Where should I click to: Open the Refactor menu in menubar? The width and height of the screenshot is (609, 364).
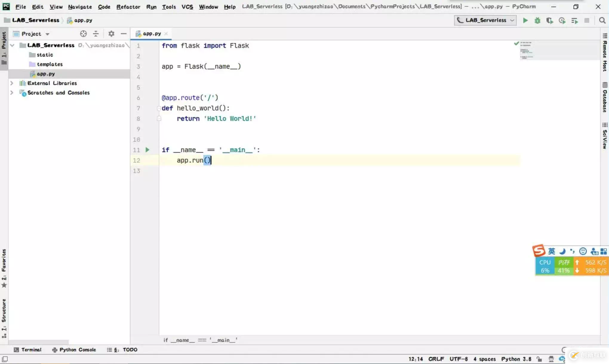(x=127, y=6)
